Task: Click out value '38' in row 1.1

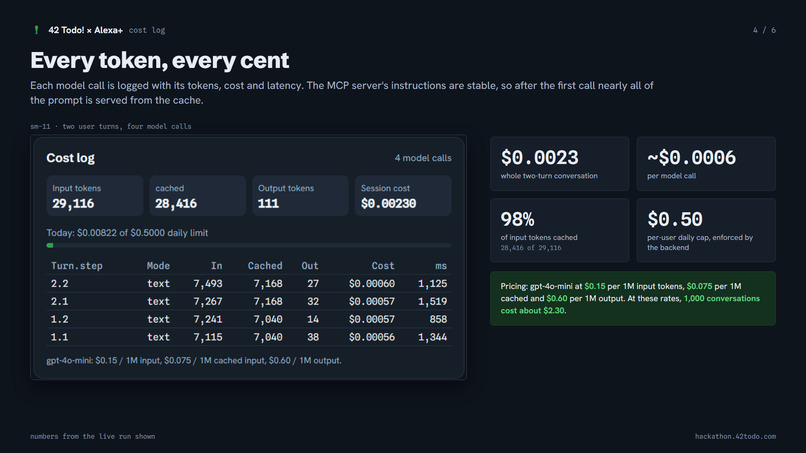Action: coord(313,337)
